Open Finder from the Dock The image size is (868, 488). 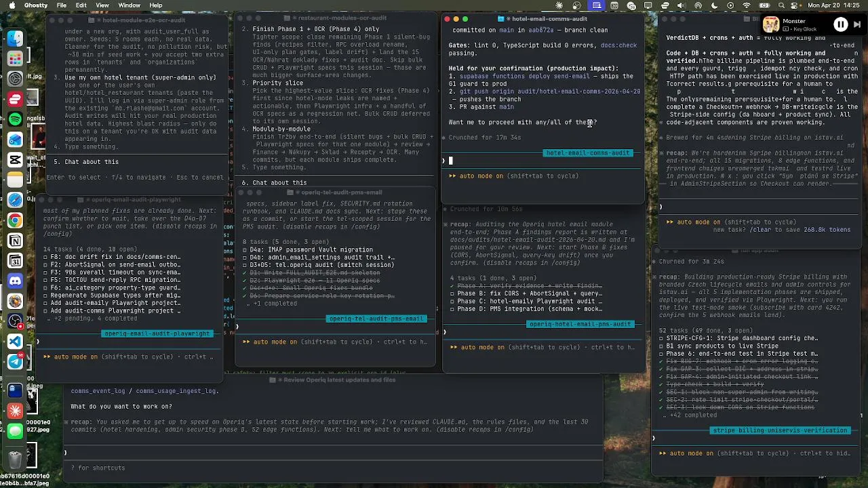pyautogui.click(x=15, y=38)
